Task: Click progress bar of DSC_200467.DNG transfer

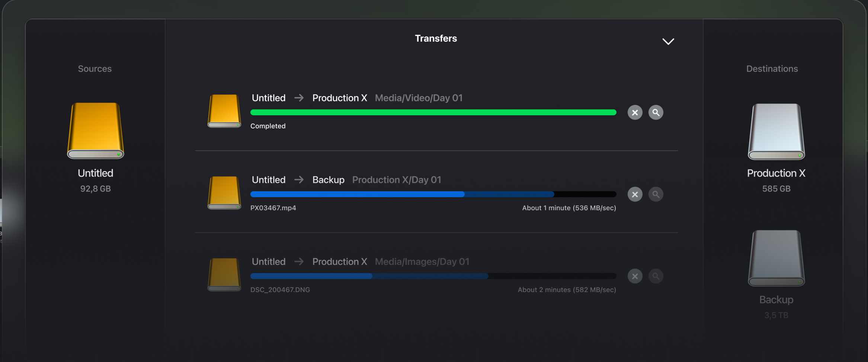Action: point(433,276)
